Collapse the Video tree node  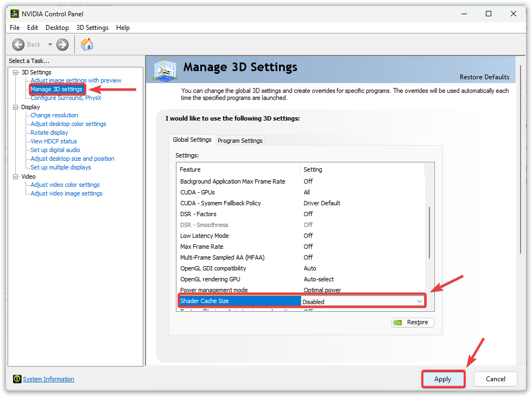click(16, 177)
